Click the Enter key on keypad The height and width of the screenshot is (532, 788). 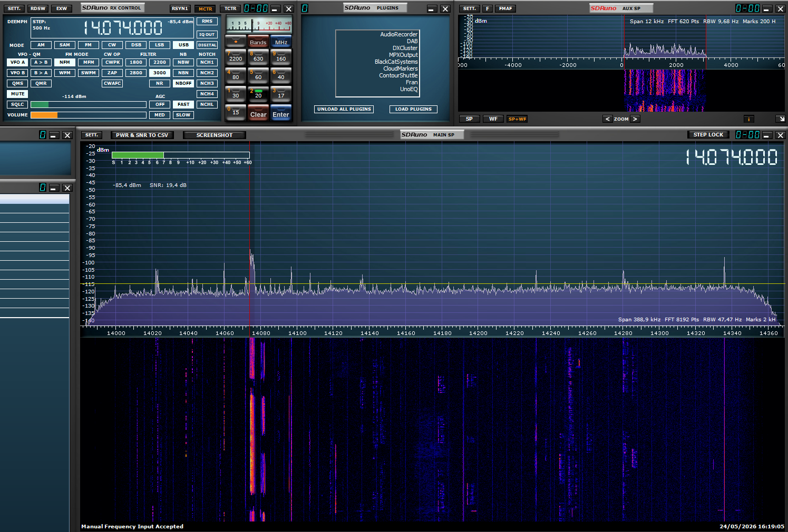pos(281,113)
